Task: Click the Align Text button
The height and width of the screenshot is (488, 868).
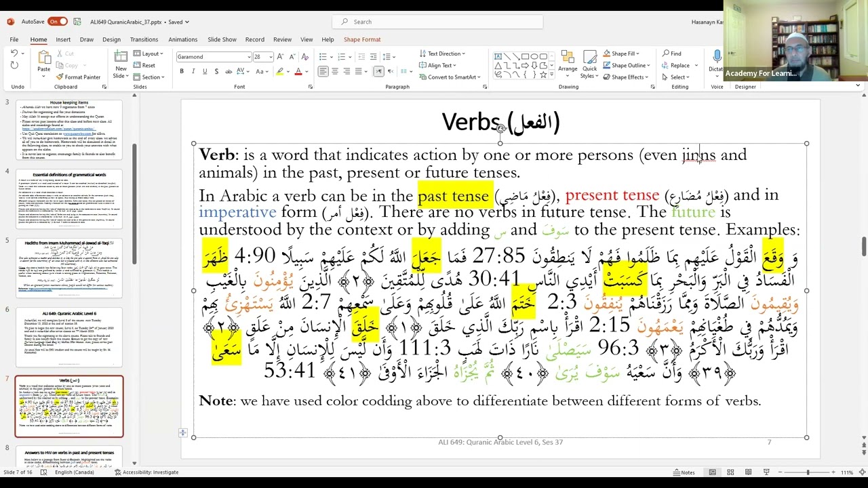Action: pyautogui.click(x=437, y=65)
